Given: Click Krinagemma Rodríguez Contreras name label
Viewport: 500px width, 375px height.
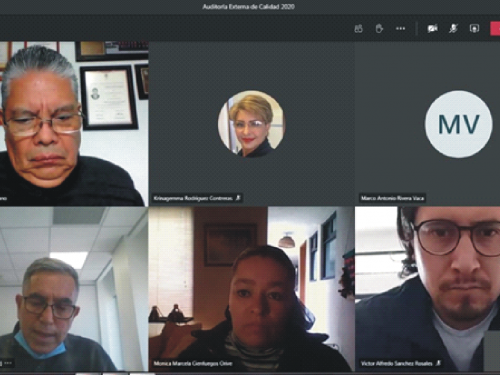Looking at the screenshot, I should point(193,198).
